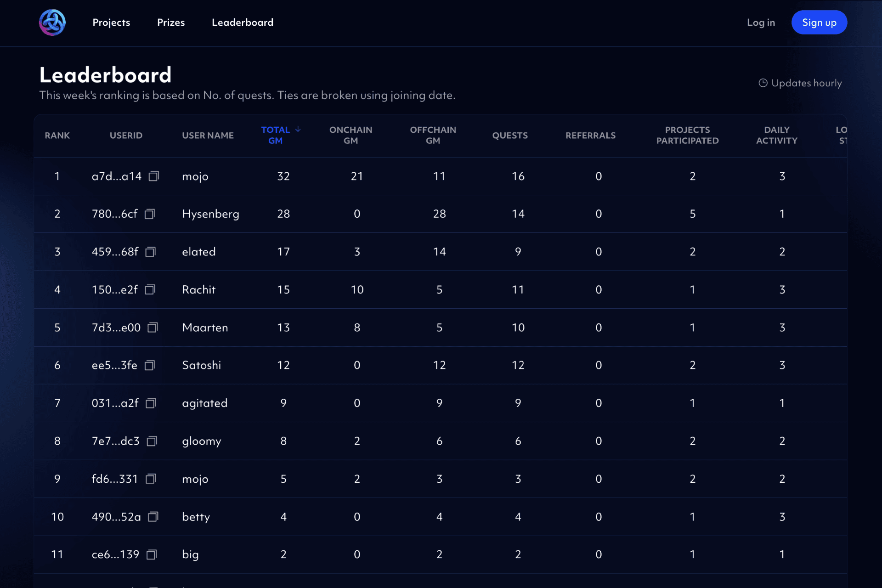Copy user ID 490...52a

pyautogui.click(x=153, y=517)
